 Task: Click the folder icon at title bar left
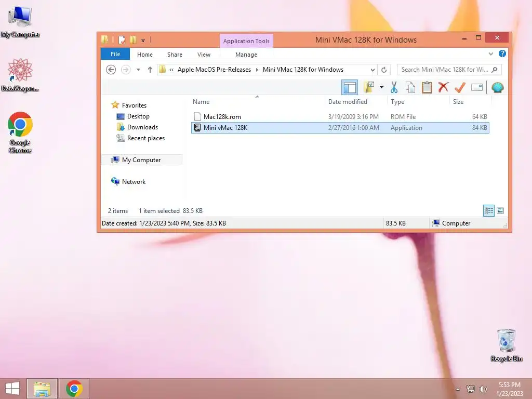[105, 39]
